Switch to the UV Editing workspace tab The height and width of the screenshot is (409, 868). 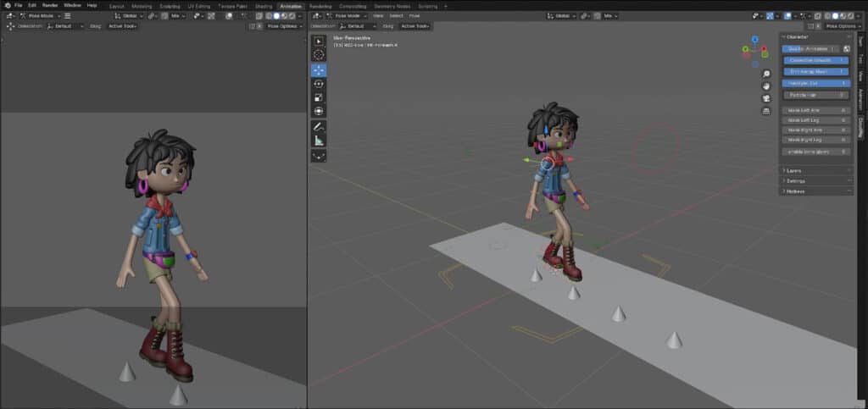coord(198,6)
